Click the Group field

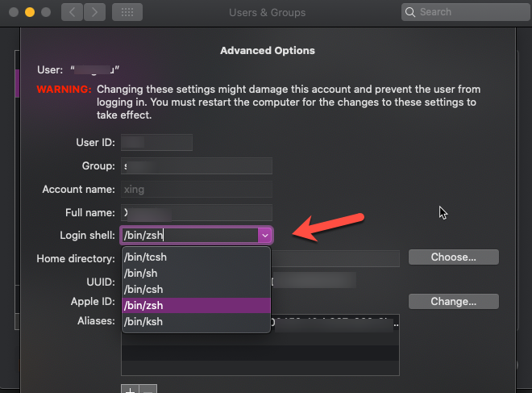(197, 165)
